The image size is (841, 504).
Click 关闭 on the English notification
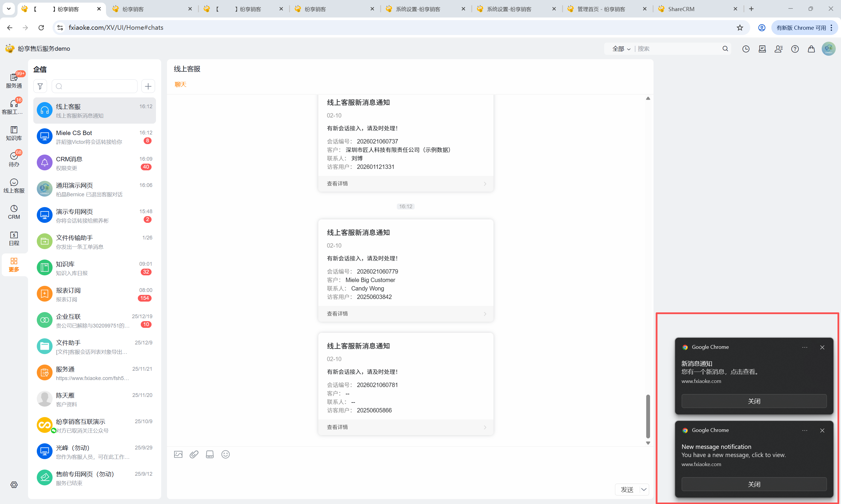click(754, 484)
